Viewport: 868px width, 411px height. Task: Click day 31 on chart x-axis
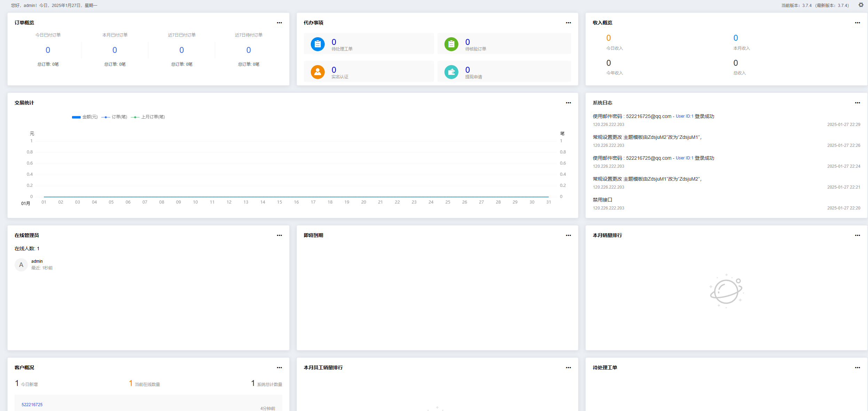pos(549,202)
